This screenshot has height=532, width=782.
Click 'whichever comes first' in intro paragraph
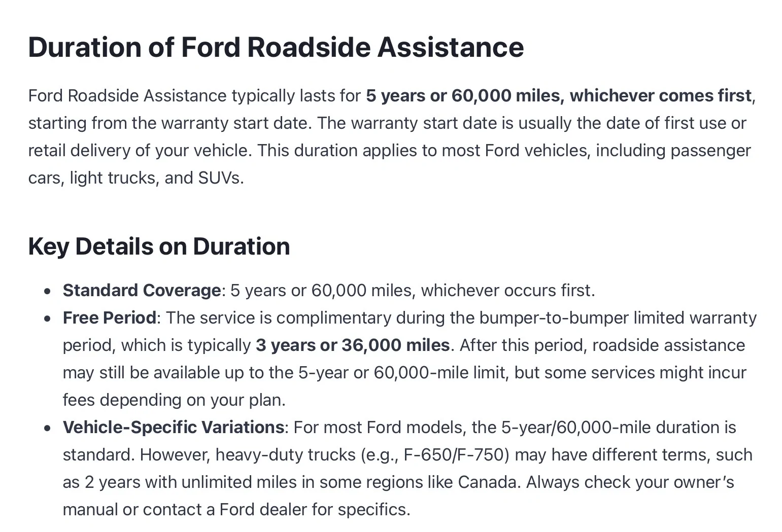point(661,95)
